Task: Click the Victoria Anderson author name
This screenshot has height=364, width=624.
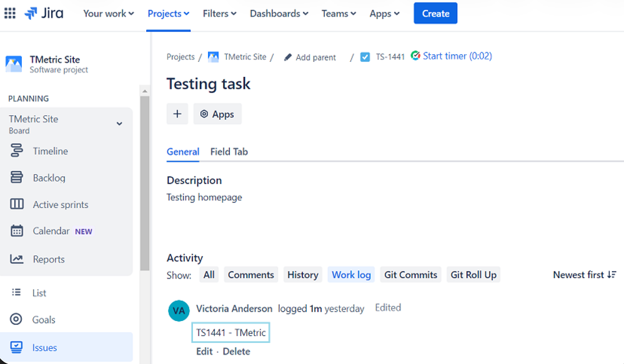Action: [x=234, y=308]
